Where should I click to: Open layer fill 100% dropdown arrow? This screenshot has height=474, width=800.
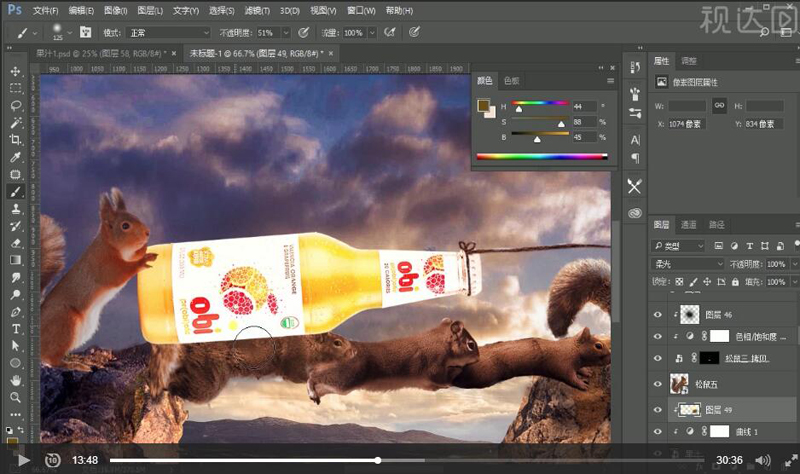794,282
